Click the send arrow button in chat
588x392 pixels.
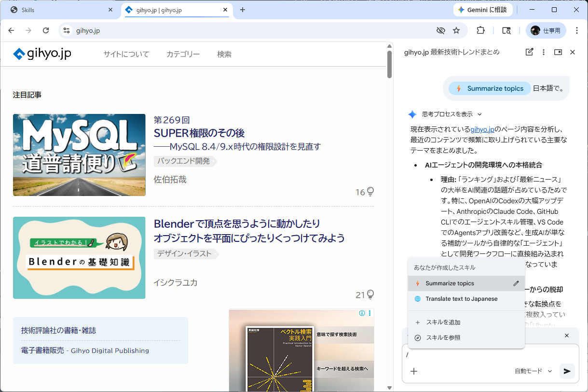pyautogui.click(x=567, y=371)
